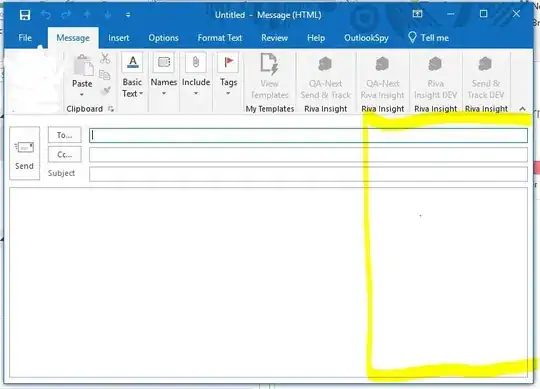This screenshot has height=389, width=540.
Task: Click the Save icon in the title bar
Action: click(25, 15)
